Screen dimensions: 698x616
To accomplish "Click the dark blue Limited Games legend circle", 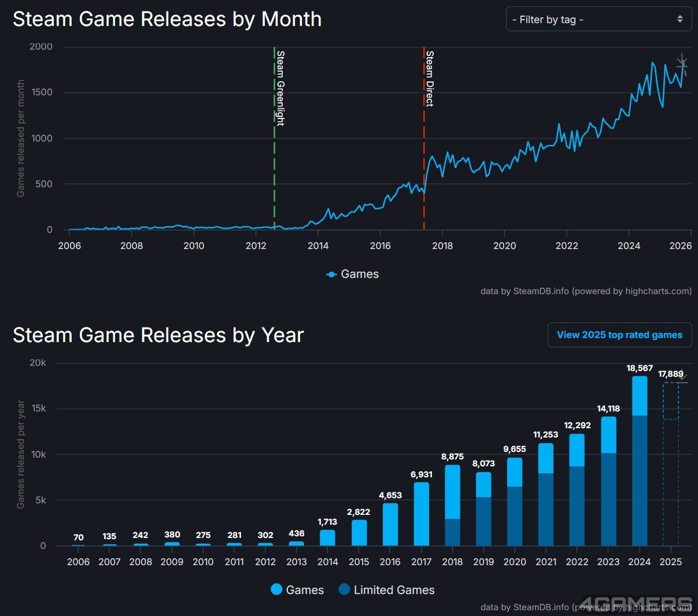I will pos(344,589).
